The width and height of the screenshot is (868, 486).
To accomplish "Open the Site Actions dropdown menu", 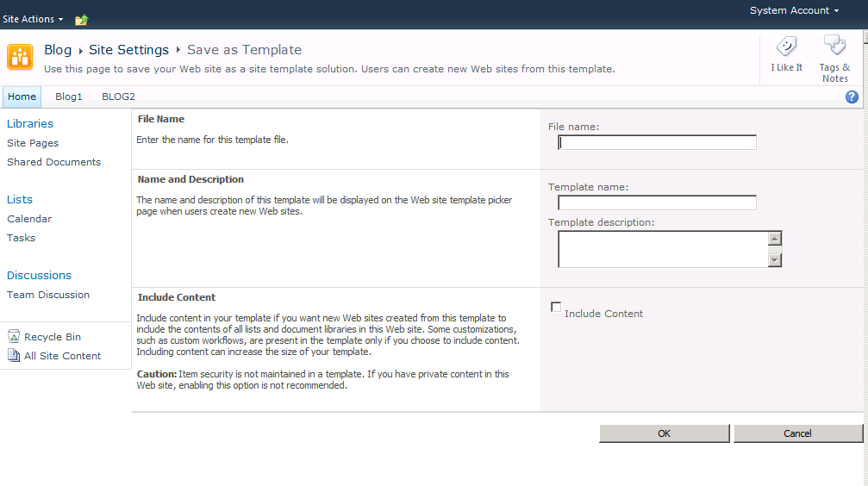I will [x=33, y=19].
